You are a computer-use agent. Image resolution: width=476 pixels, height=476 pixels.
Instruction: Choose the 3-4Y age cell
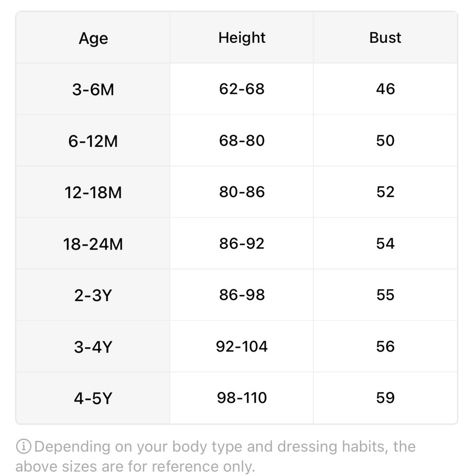(93, 347)
